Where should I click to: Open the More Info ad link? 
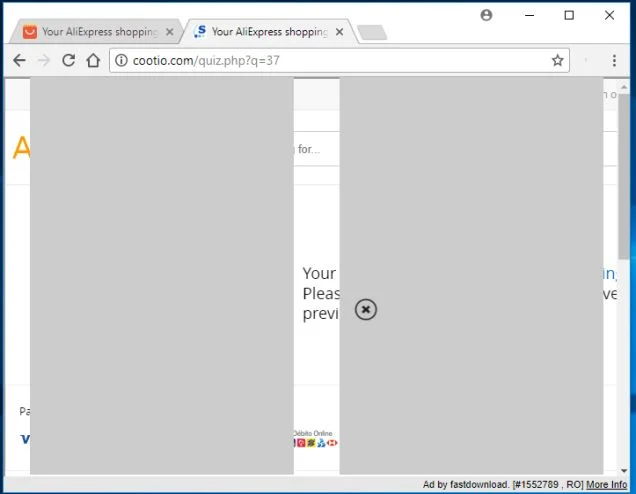click(606, 484)
